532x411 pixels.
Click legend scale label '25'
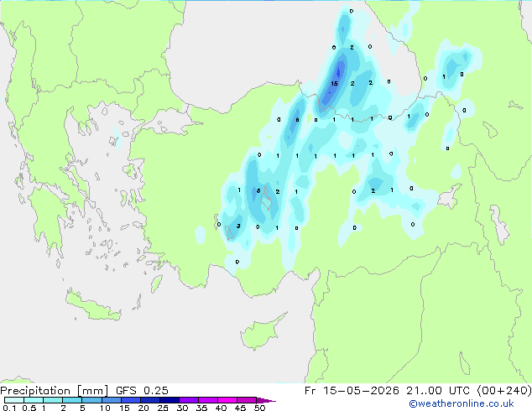163,408
